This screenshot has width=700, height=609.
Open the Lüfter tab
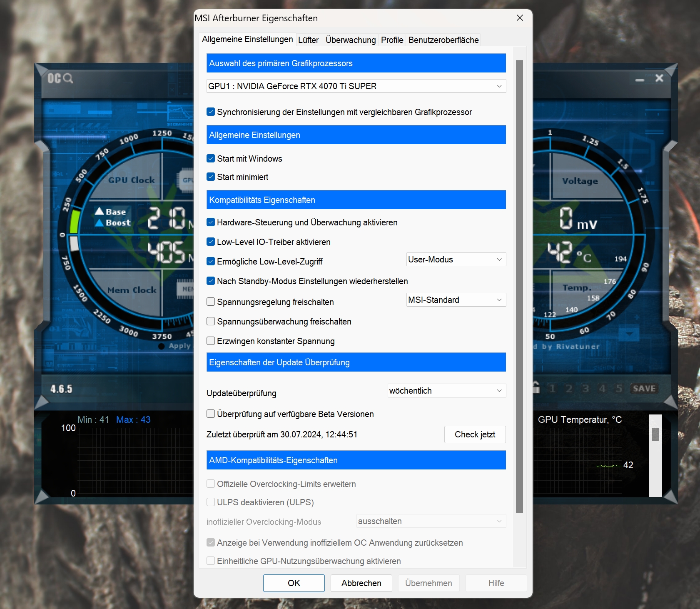click(x=309, y=40)
